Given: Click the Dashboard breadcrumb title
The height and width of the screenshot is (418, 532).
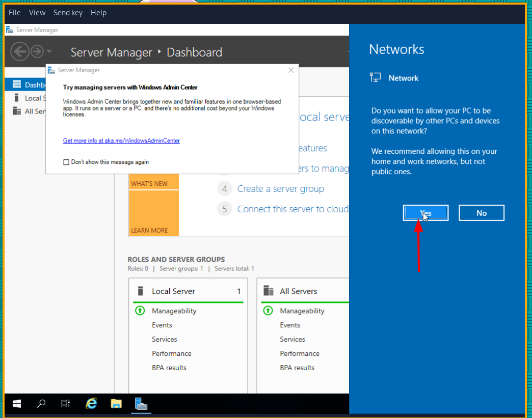Looking at the screenshot, I should pyautogui.click(x=195, y=52).
